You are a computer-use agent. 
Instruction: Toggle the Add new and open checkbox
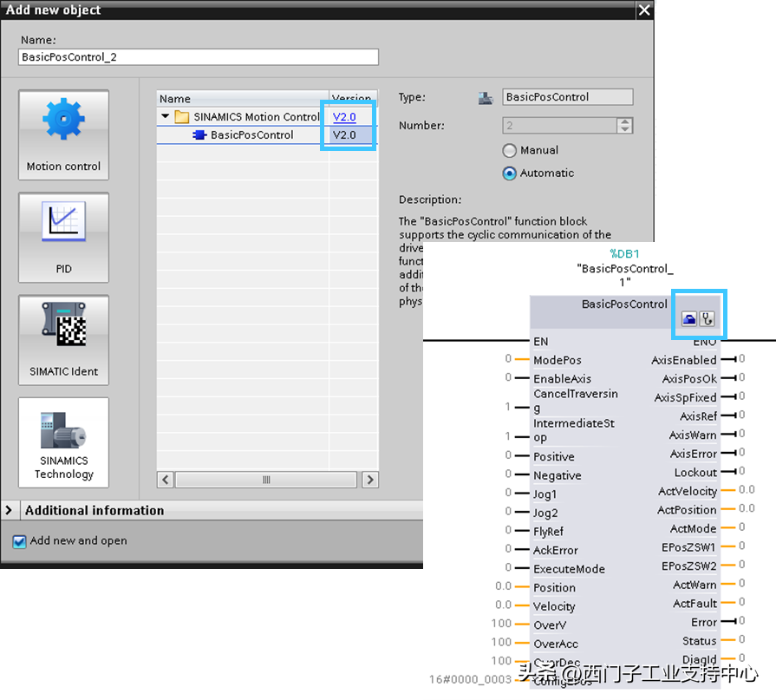19,541
